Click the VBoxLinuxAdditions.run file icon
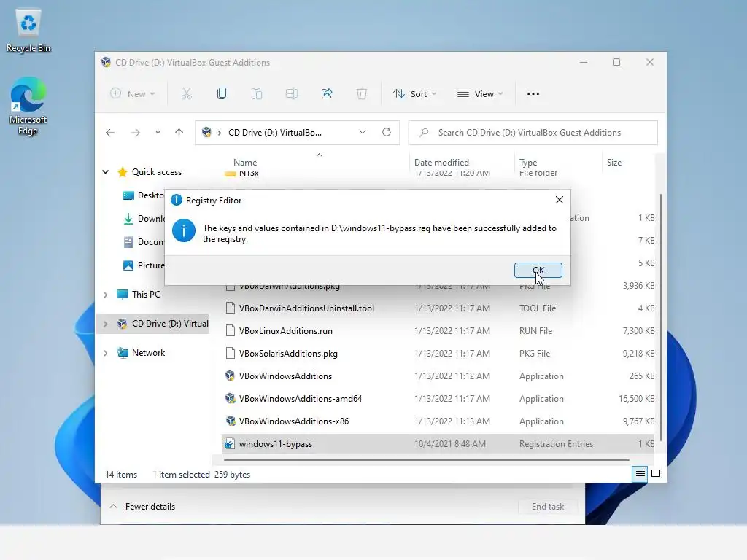Screen dimensions: 747x560 pos(230,330)
